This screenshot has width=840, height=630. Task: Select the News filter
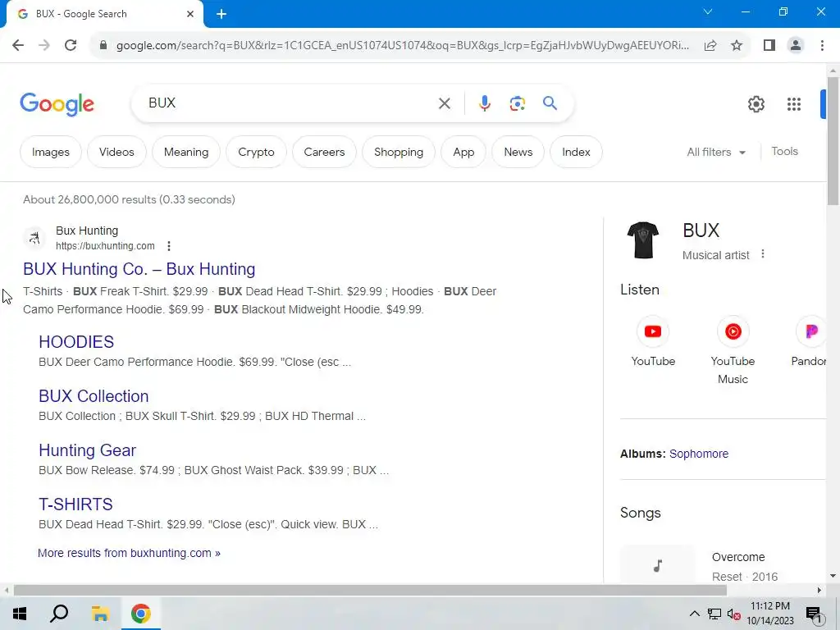coord(518,152)
